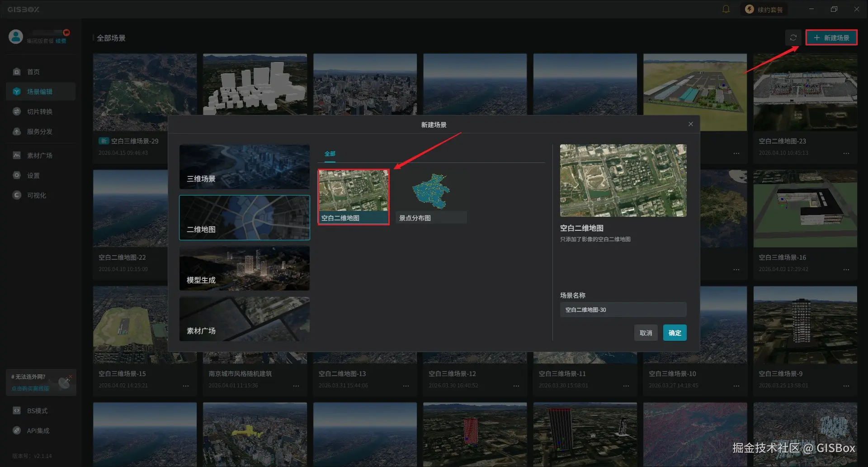Click the 点击购买离线版 link
The width and height of the screenshot is (868, 467).
[x=30, y=388]
